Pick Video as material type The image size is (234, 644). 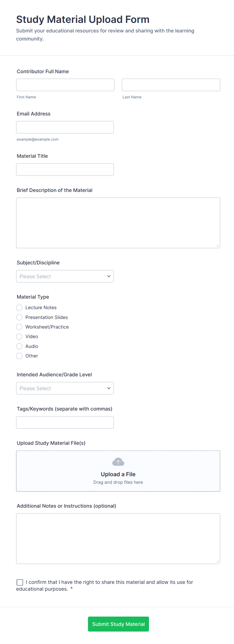19,337
